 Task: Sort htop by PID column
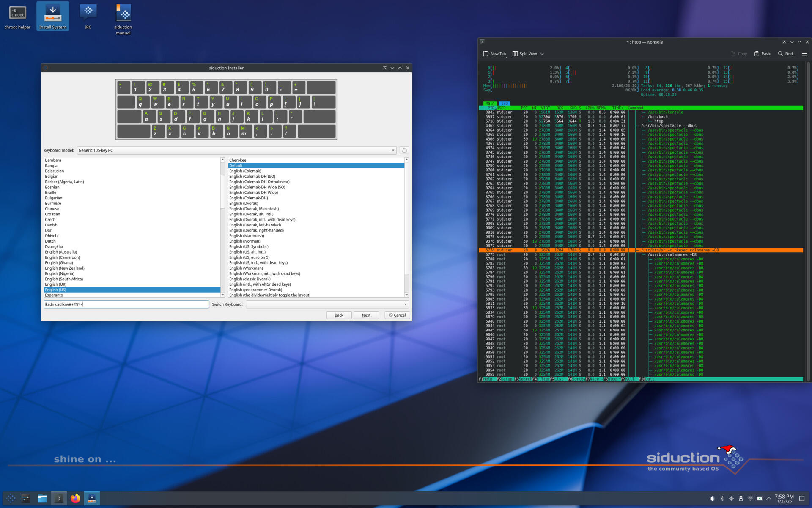pos(491,108)
